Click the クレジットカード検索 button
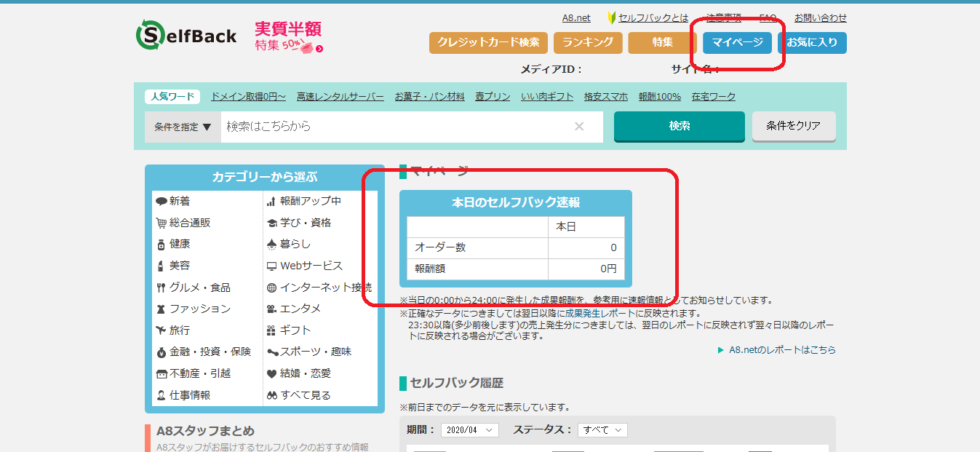Viewport: 980px width, 452px height. point(488,43)
